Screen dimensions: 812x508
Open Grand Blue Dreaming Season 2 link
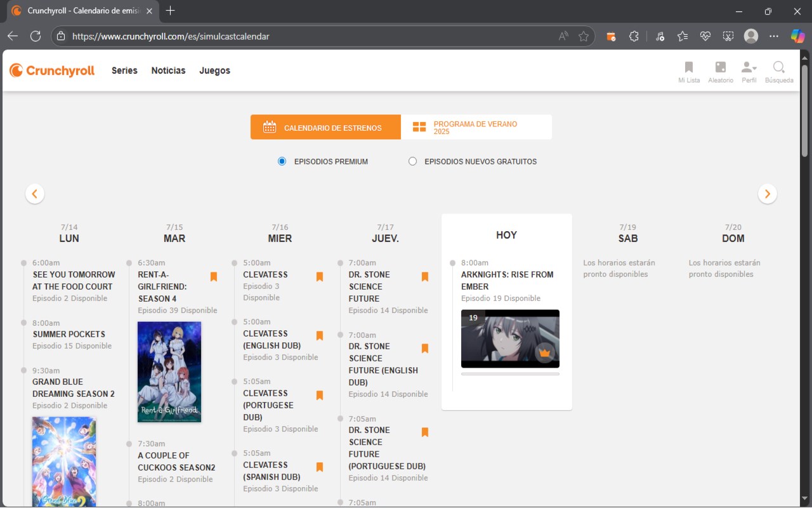click(74, 388)
